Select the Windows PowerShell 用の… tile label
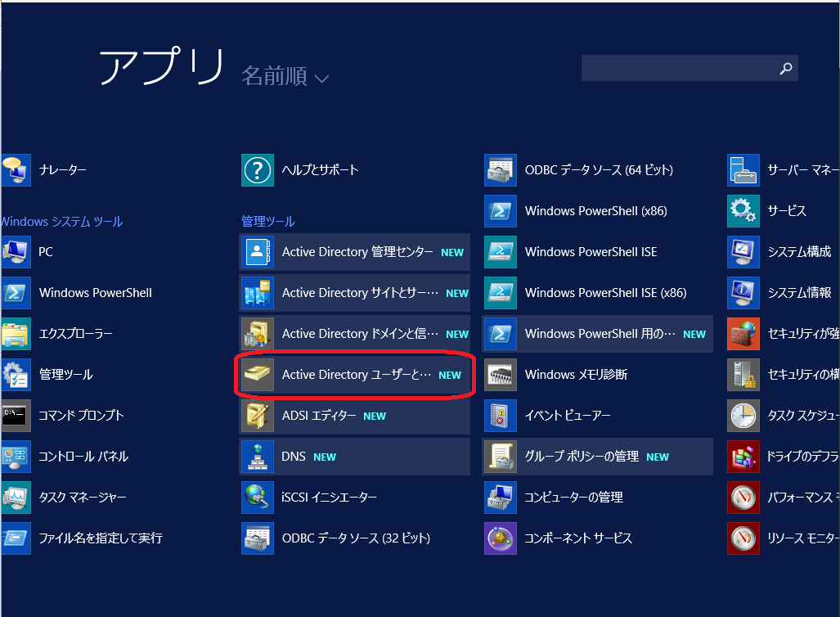The image size is (840, 617). coord(600,334)
